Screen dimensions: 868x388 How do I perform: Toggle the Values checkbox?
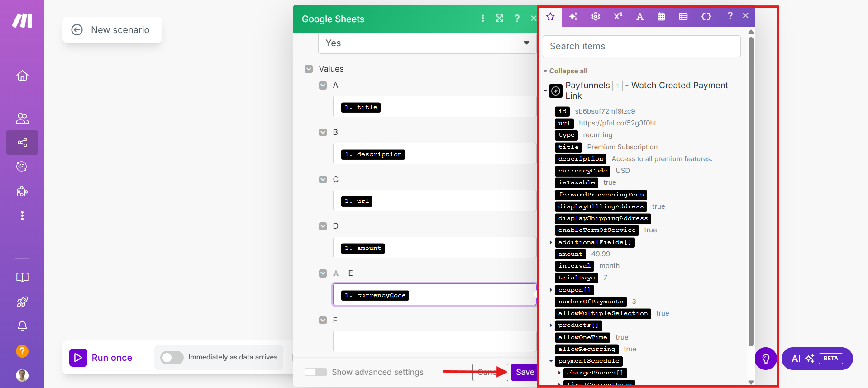coord(309,69)
